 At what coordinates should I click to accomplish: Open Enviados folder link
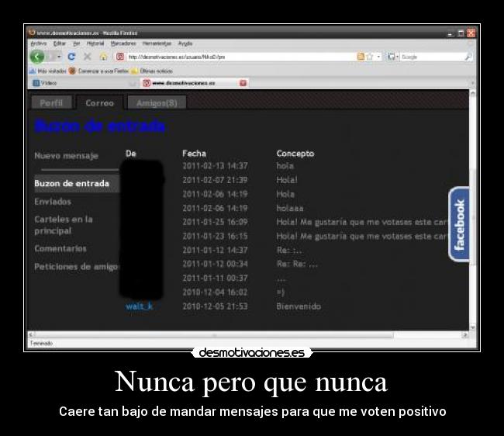click(53, 202)
